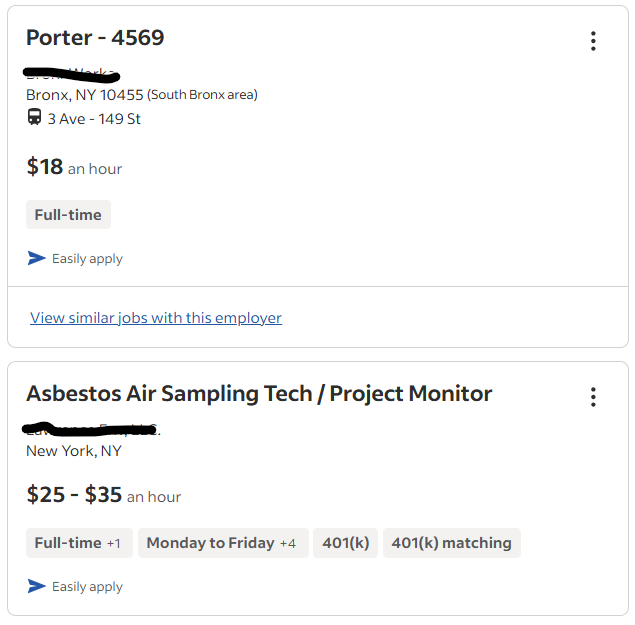The width and height of the screenshot is (635, 625).
Task: Open three-dot menu for Porter - 4569 job
Action: (593, 41)
